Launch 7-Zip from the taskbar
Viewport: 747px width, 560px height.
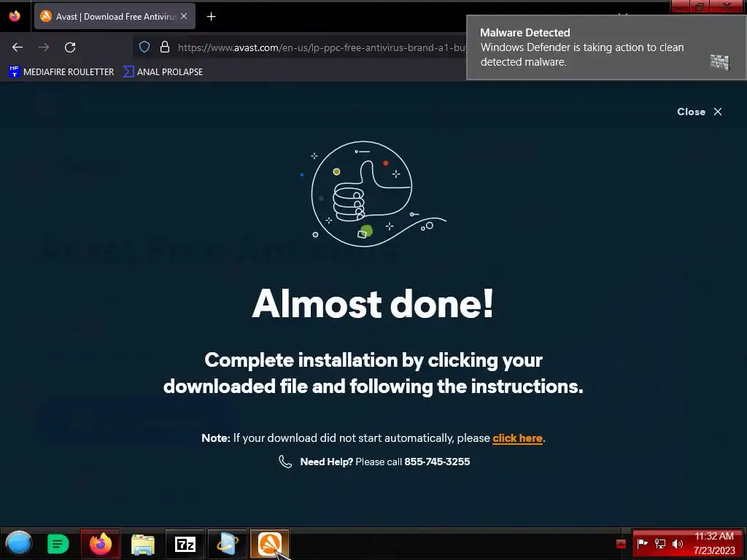coord(185,544)
